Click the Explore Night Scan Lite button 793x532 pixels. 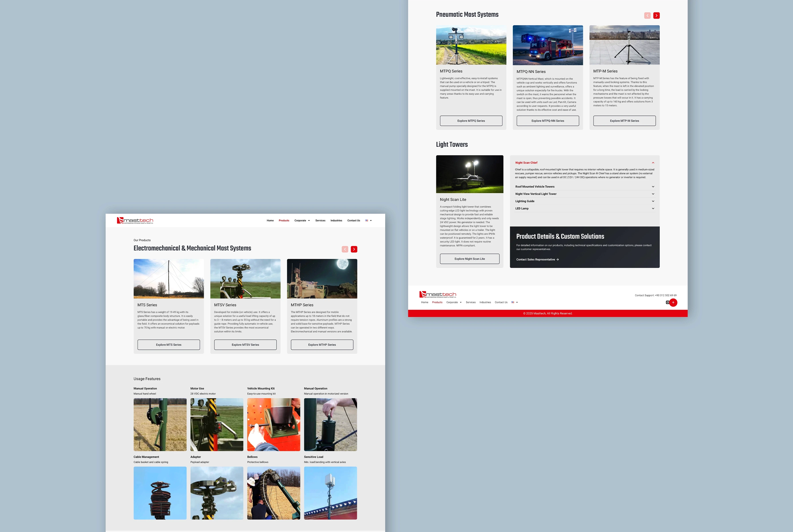470,258
